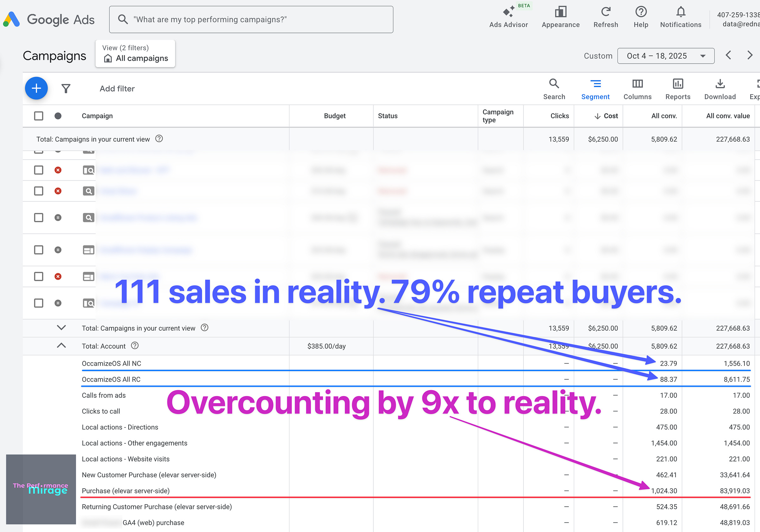Open the Oct 4 – 18, 2025 date dropdown
The image size is (760, 532).
665,56
